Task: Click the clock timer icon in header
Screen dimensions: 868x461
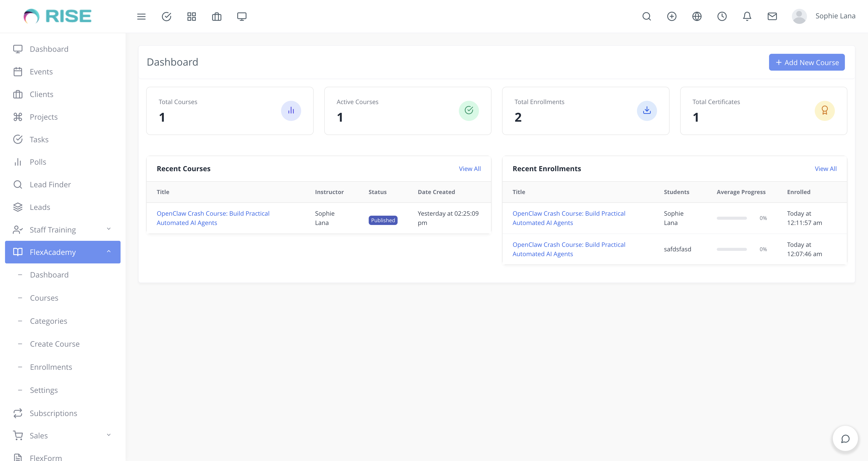Action: (x=722, y=16)
